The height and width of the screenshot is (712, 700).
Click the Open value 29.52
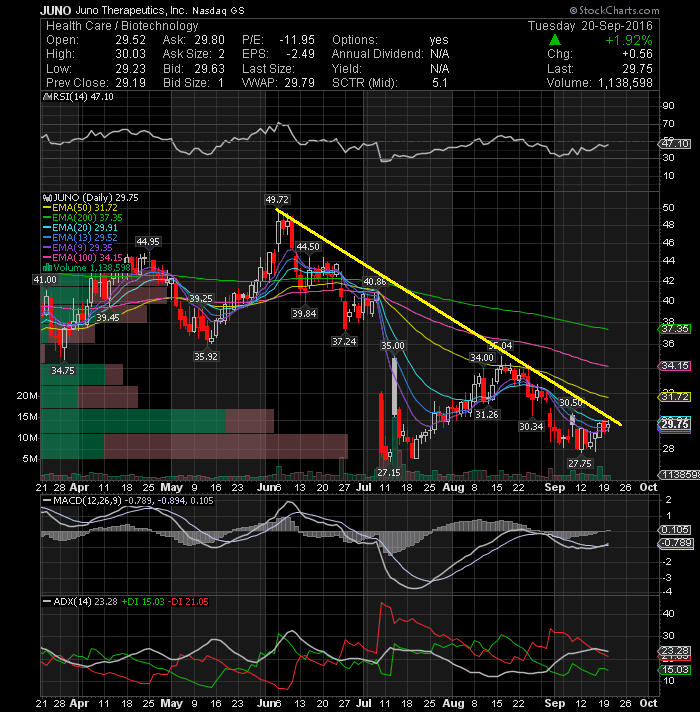130,40
